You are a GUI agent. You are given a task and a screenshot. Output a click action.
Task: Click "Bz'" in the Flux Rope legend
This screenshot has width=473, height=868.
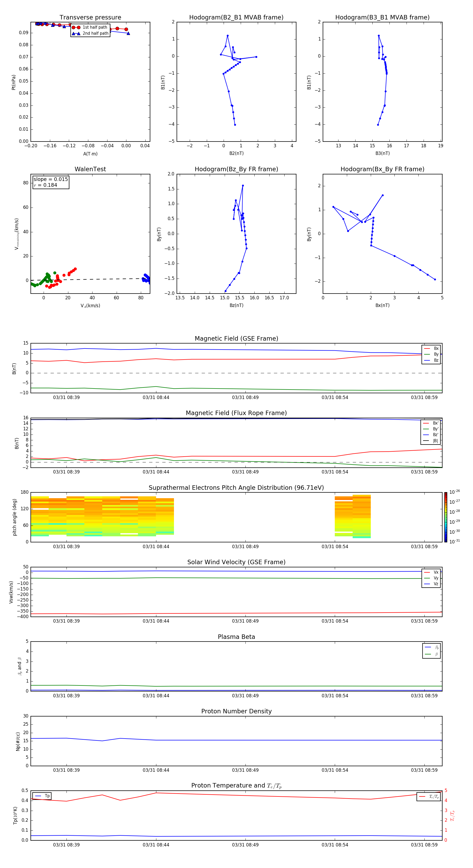tap(436, 435)
